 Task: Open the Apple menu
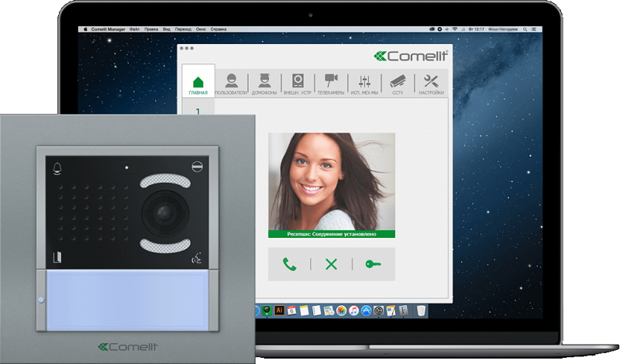[85, 29]
